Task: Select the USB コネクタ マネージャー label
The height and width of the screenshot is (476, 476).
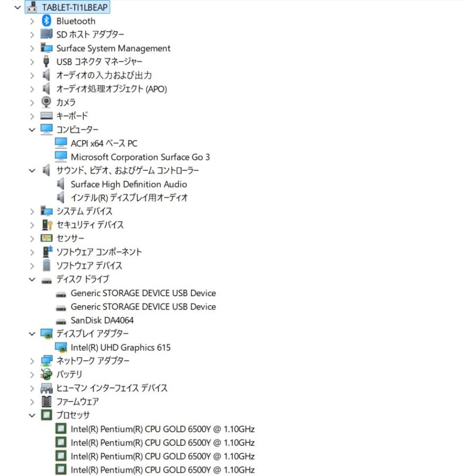Action: point(99,62)
